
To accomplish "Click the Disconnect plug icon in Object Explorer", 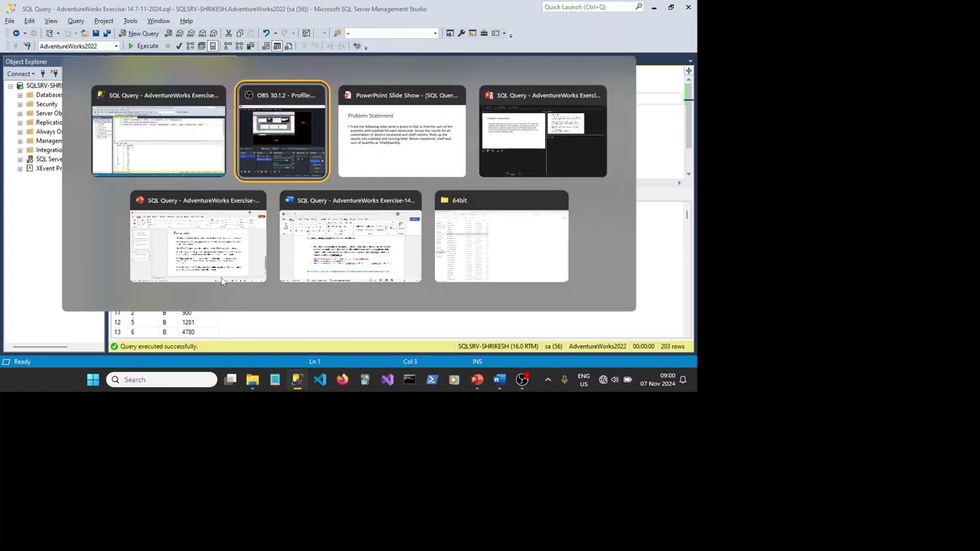I will pyautogui.click(x=54, y=73).
